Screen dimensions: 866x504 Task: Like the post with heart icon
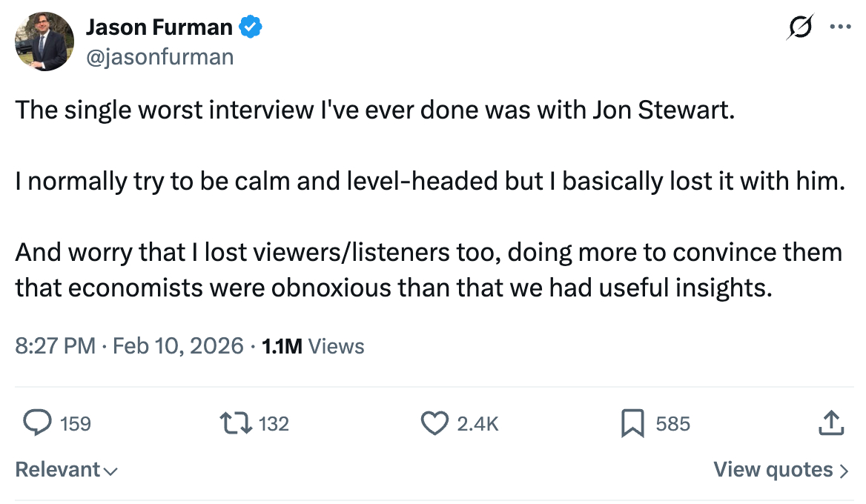434,423
